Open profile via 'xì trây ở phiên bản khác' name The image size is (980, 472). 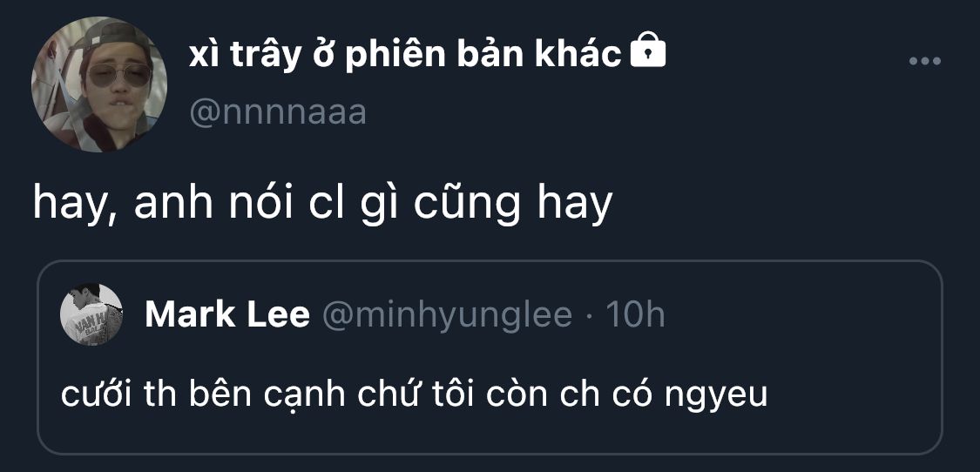tap(405, 55)
